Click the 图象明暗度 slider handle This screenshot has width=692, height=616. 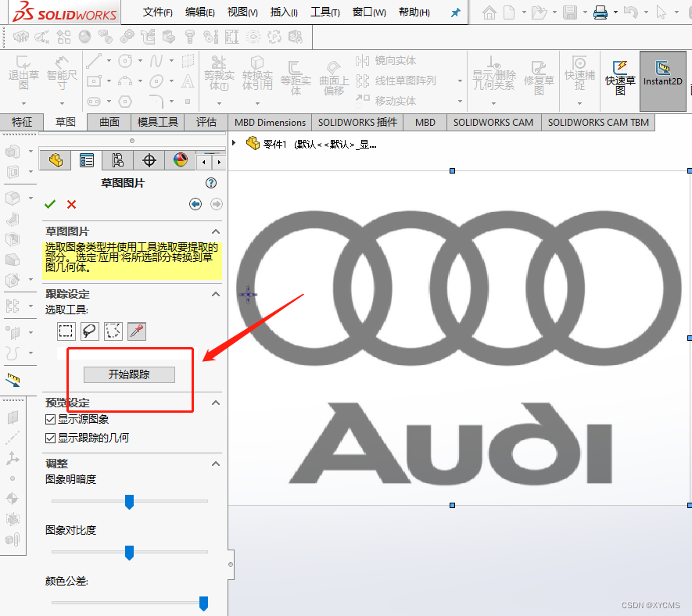click(129, 502)
